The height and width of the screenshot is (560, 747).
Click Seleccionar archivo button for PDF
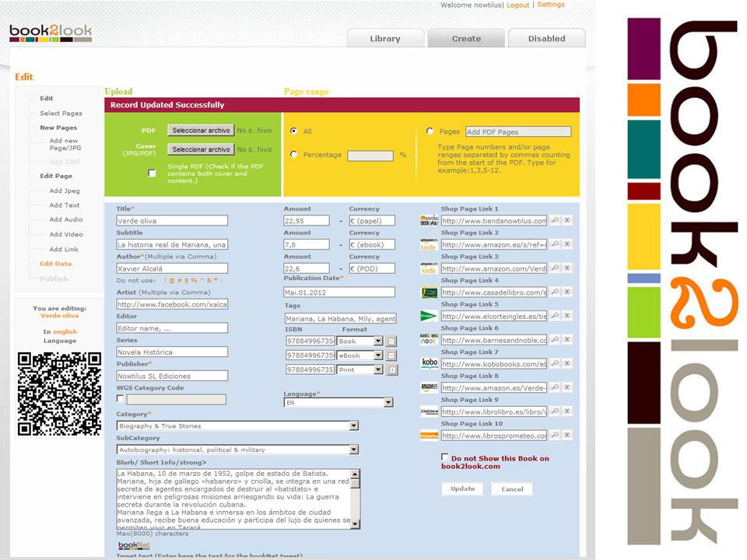pyautogui.click(x=201, y=131)
